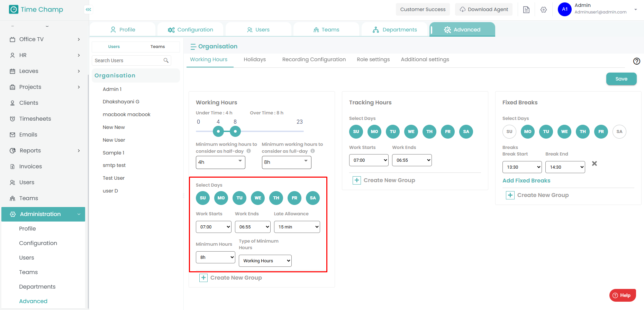Click the full-day info icon
Image resolution: width=644 pixels, height=310 pixels.
tap(312, 151)
